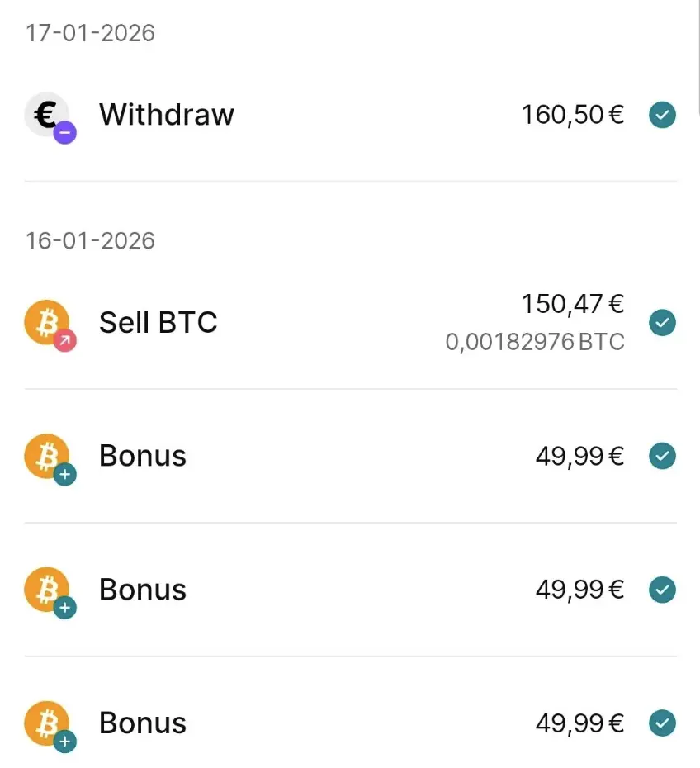The height and width of the screenshot is (768, 700).
Task: Click the 160,50 € withdrawal amount
Action: point(572,115)
